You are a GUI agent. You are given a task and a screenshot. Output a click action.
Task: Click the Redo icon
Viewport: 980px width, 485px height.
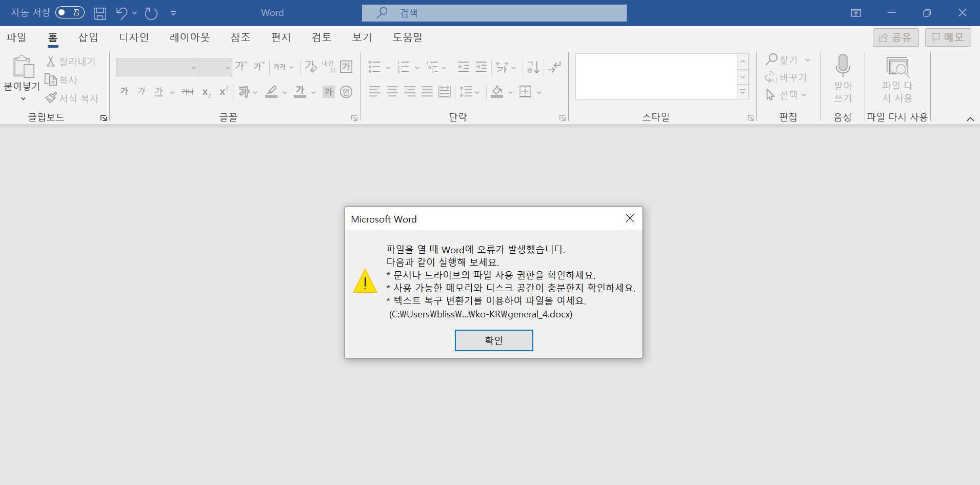151,13
